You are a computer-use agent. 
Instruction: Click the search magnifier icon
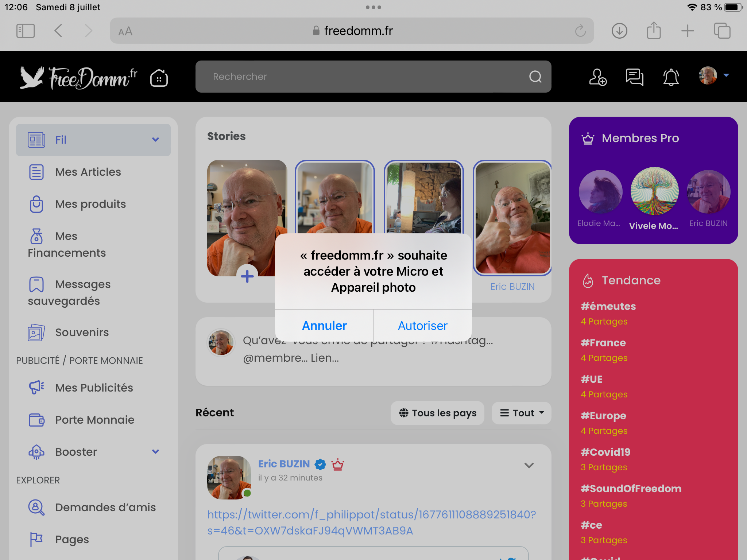535,77
